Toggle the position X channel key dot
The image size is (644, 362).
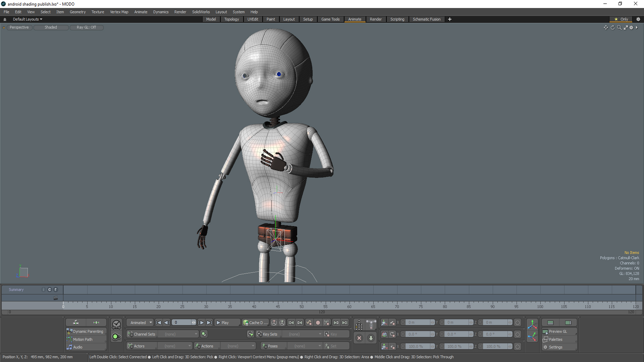[x=403, y=322]
